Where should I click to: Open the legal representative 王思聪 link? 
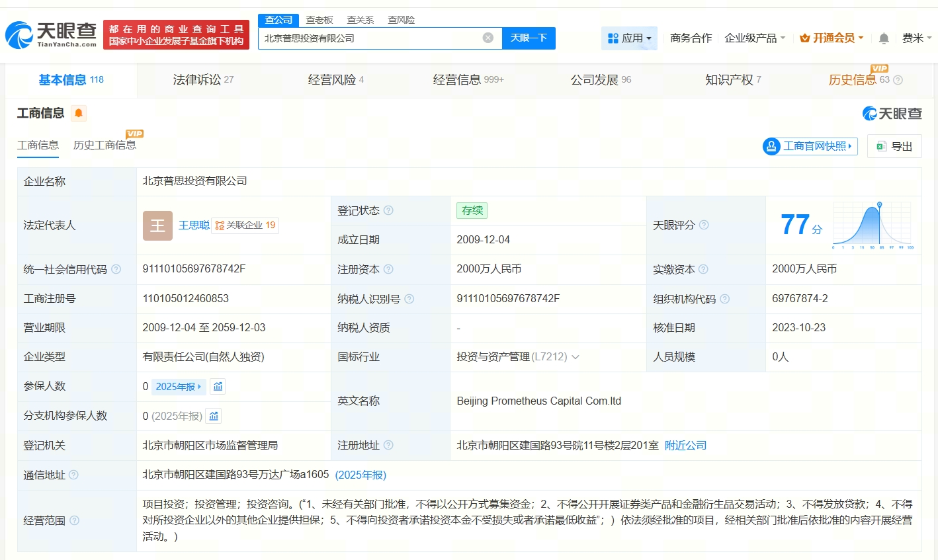click(194, 225)
